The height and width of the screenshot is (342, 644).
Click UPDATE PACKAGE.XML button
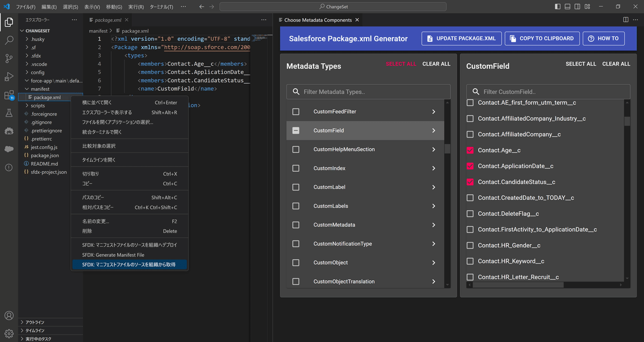462,39
